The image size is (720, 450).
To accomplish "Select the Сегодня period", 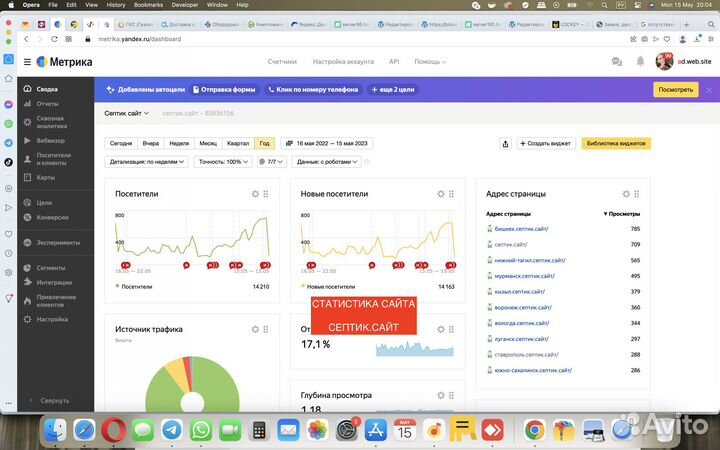I will (121, 143).
